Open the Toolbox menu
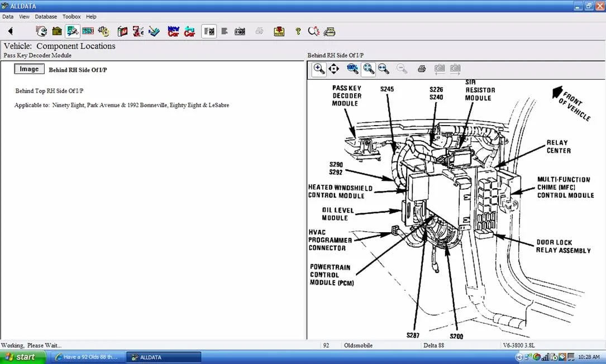The width and height of the screenshot is (606, 364). [x=71, y=17]
